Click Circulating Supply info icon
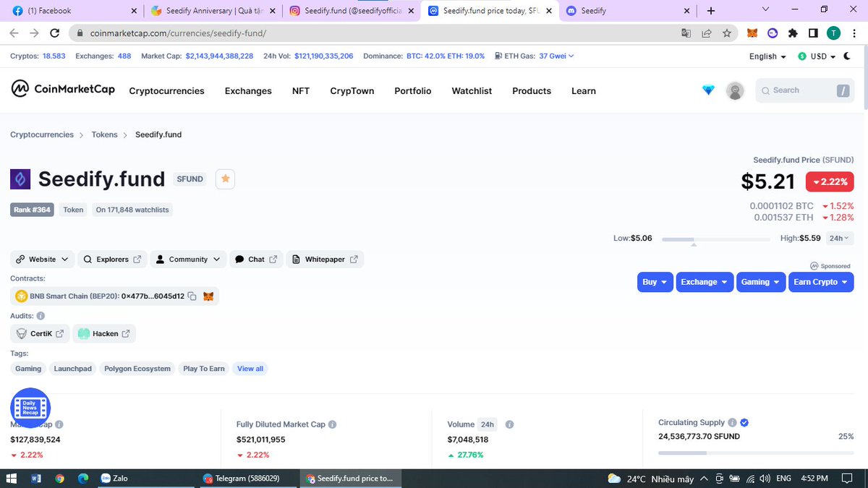 [732, 422]
